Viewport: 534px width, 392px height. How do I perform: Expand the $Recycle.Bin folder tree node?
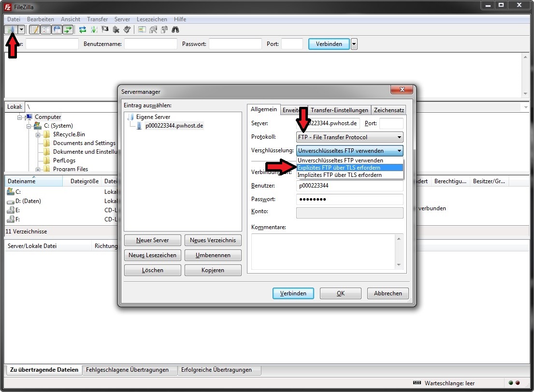[x=38, y=134]
